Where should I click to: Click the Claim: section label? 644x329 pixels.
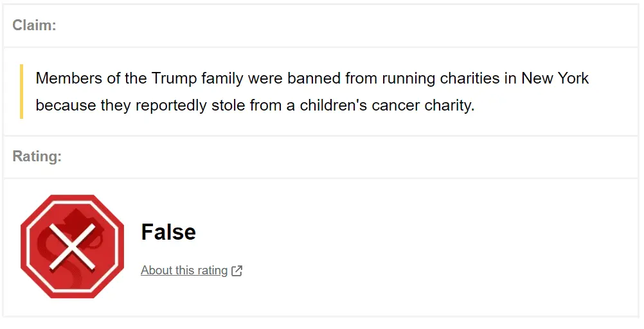pos(34,25)
